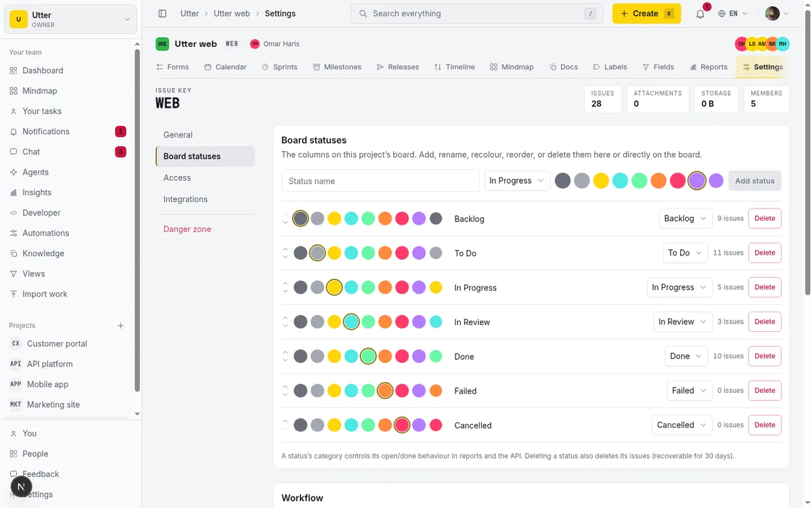Image resolution: width=812 pixels, height=508 pixels.
Task: Click the APP Mobile app badge
Action: tap(16, 384)
